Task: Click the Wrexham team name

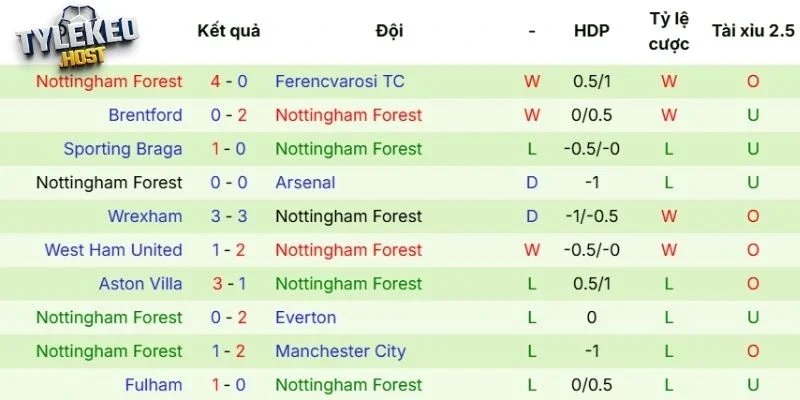Action: click(145, 216)
